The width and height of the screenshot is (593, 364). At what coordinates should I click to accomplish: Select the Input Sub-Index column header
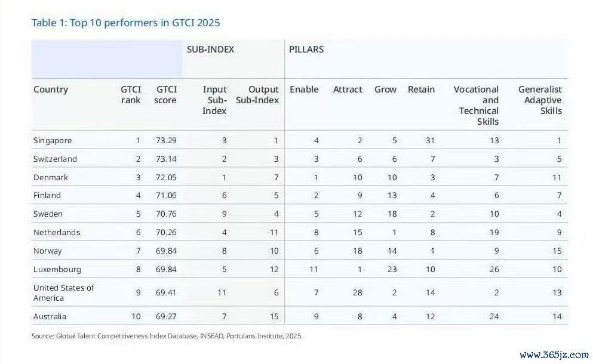coord(214,100)
